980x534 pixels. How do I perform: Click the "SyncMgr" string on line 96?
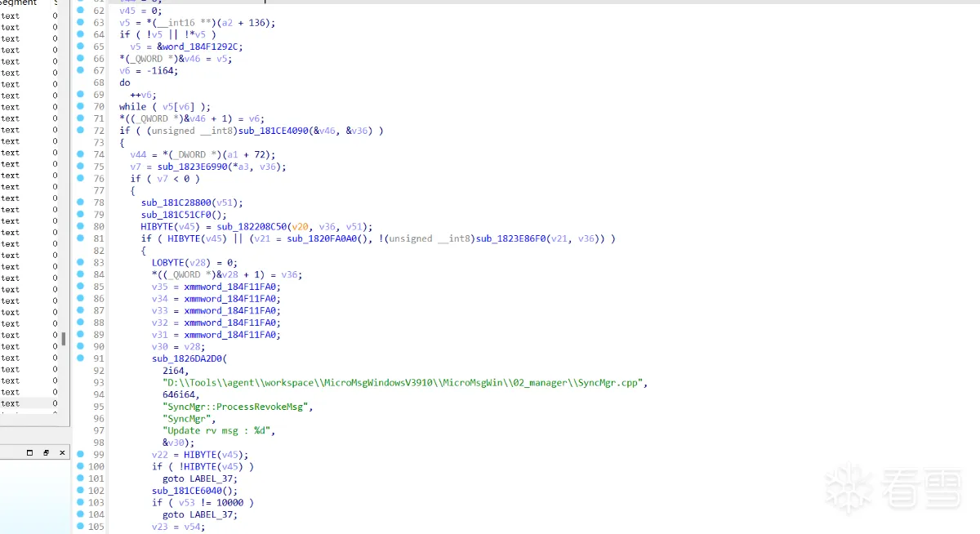coord(187,419)
